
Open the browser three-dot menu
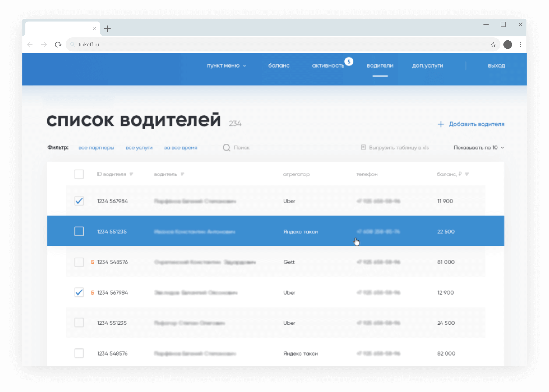tap(520, 44)
